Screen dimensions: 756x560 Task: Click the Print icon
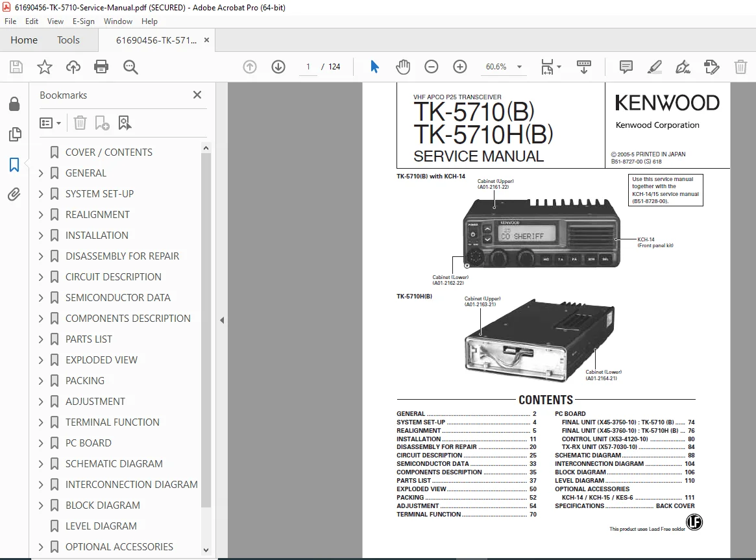click(101, 67)
